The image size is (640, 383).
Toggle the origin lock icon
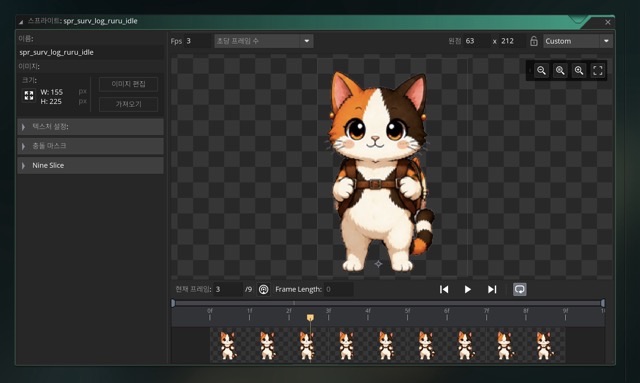point(533,41)
